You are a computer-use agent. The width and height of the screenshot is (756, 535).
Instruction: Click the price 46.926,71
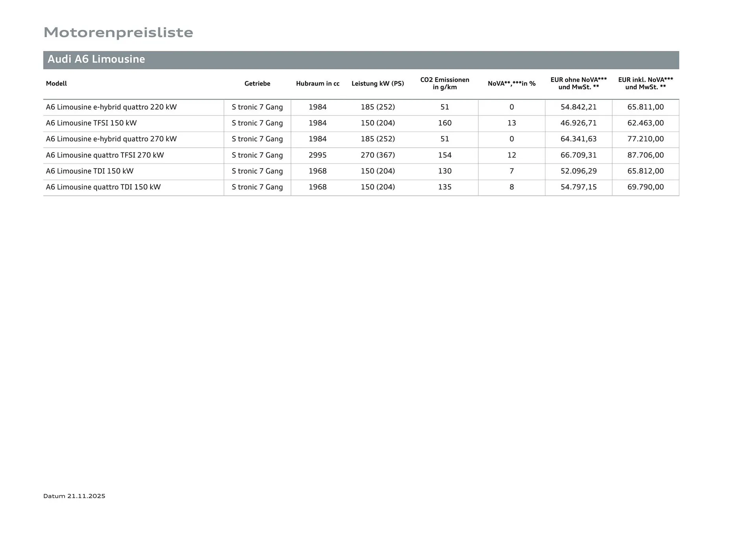coord(578,123)
